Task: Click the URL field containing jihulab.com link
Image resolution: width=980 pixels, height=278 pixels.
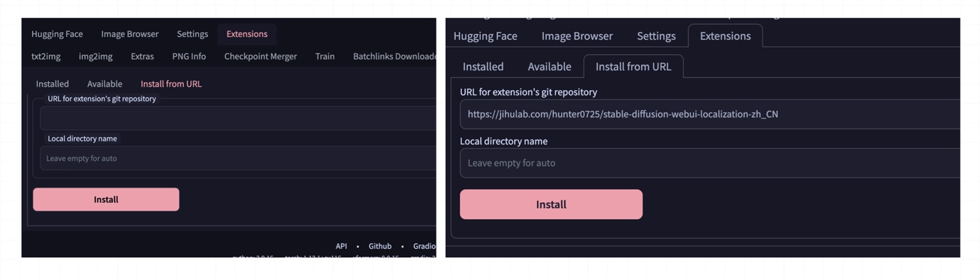Action: point(710,114)
